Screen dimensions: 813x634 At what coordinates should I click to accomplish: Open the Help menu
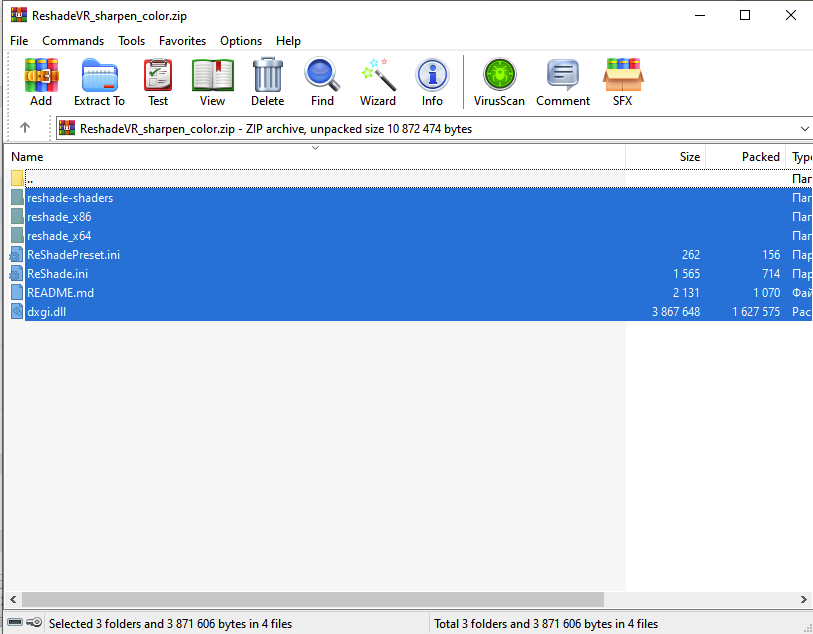288,41
